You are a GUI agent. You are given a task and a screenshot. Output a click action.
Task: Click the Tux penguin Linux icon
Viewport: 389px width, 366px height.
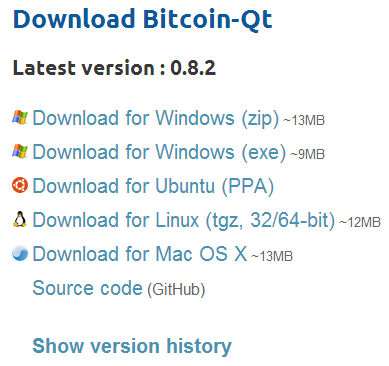(20, 219)
